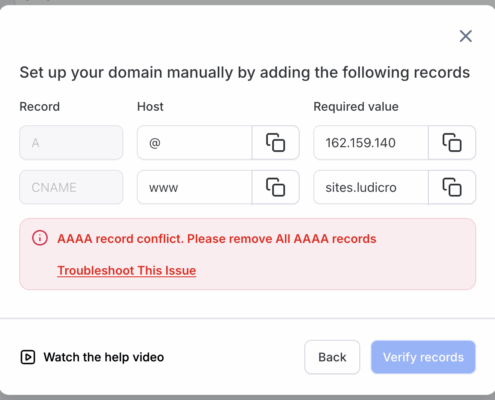This screenshot has width=495, height=400.
Task: Copy the 162.159.140 IP value
Action: coord(452,143)
